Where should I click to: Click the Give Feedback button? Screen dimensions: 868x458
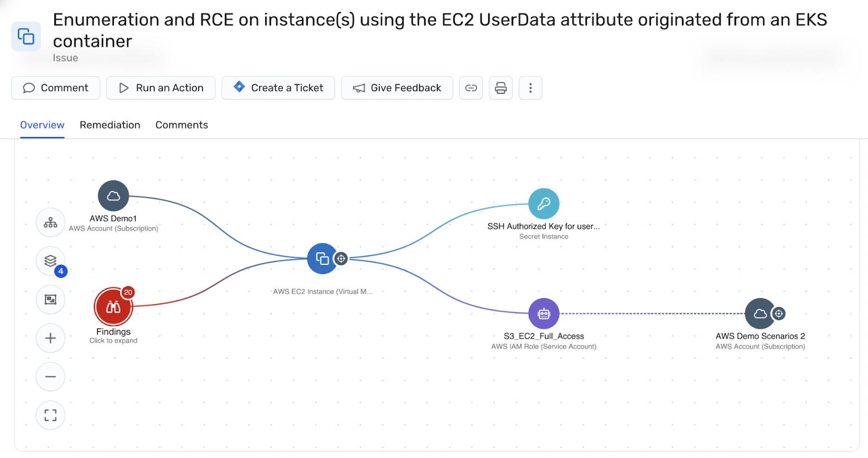tap(397, 88)
